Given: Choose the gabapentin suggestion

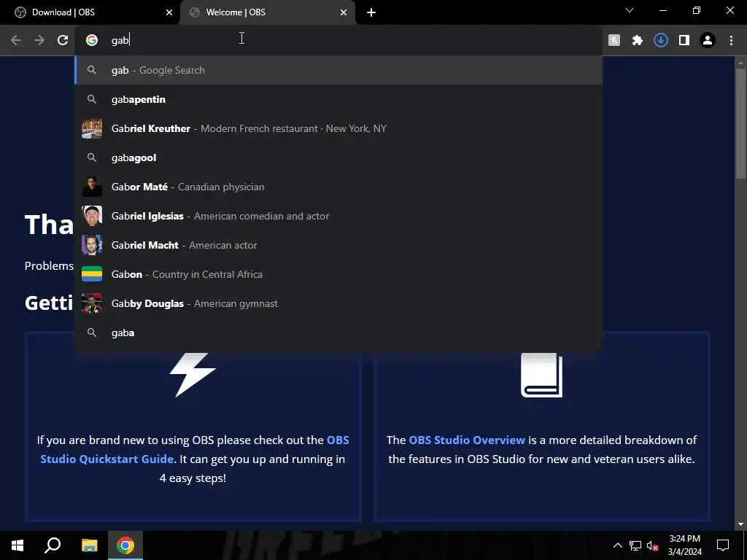Looking at the screenshot, I should click(338, 99).
